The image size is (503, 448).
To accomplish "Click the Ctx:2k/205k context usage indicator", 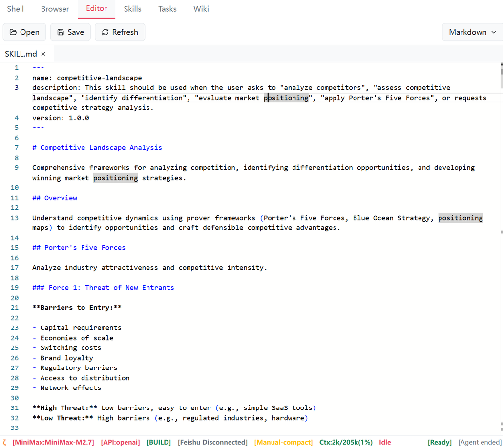I will [x=346, y=442].
